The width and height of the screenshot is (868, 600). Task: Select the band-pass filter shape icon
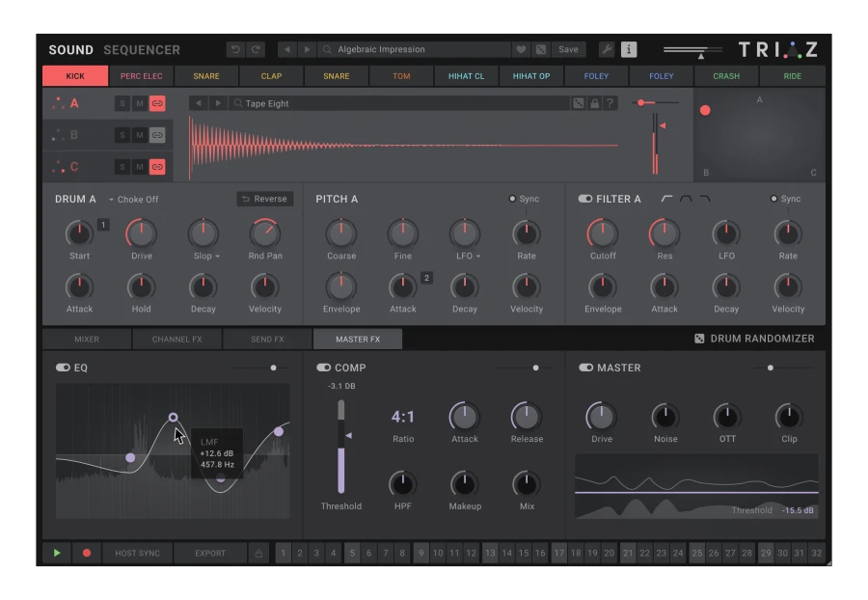pyautogui.click(x=686, y=199)
